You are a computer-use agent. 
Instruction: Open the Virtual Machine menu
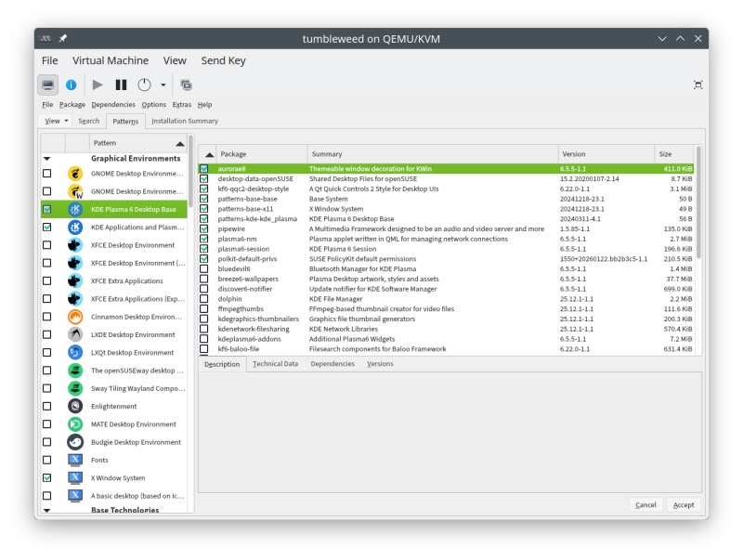111,60
